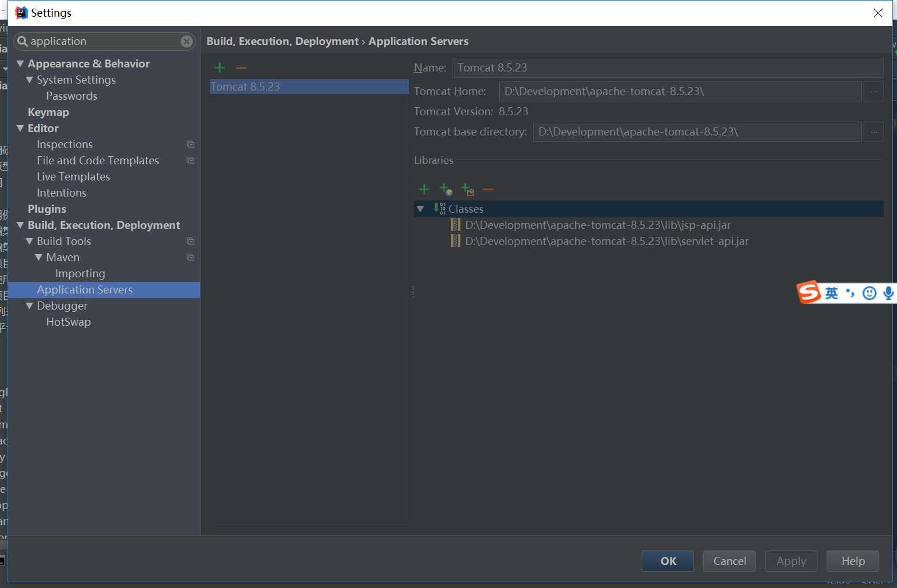Open the Inspections settings page

pos(65,144)
